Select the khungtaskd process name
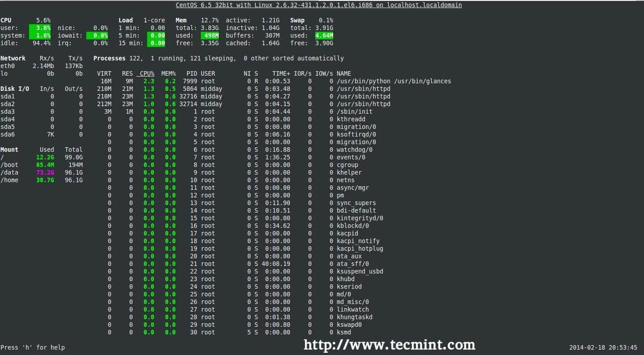The height and width of the screenshot is (355, 644). pyautogui.click(x=354, y=317)
